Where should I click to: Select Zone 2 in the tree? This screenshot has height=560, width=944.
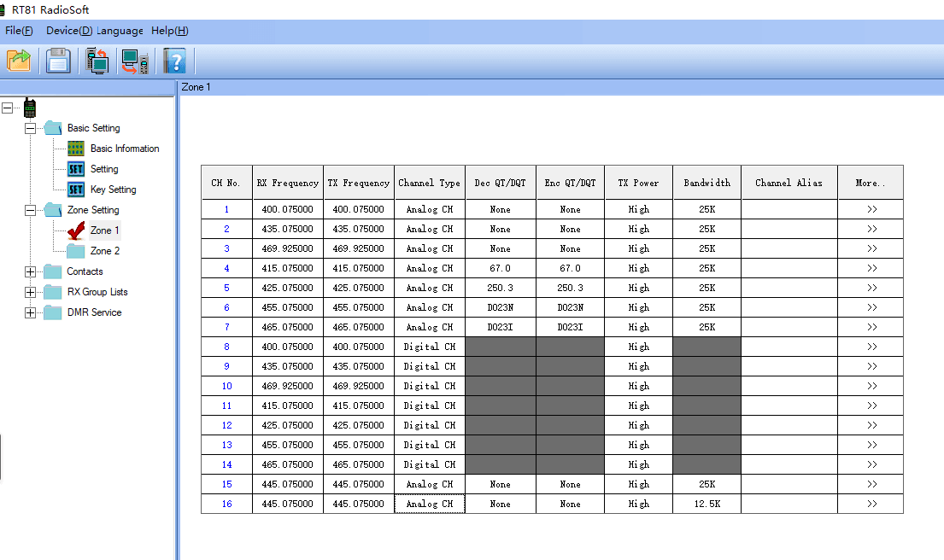pyautogui.click(x=104, y=251)
